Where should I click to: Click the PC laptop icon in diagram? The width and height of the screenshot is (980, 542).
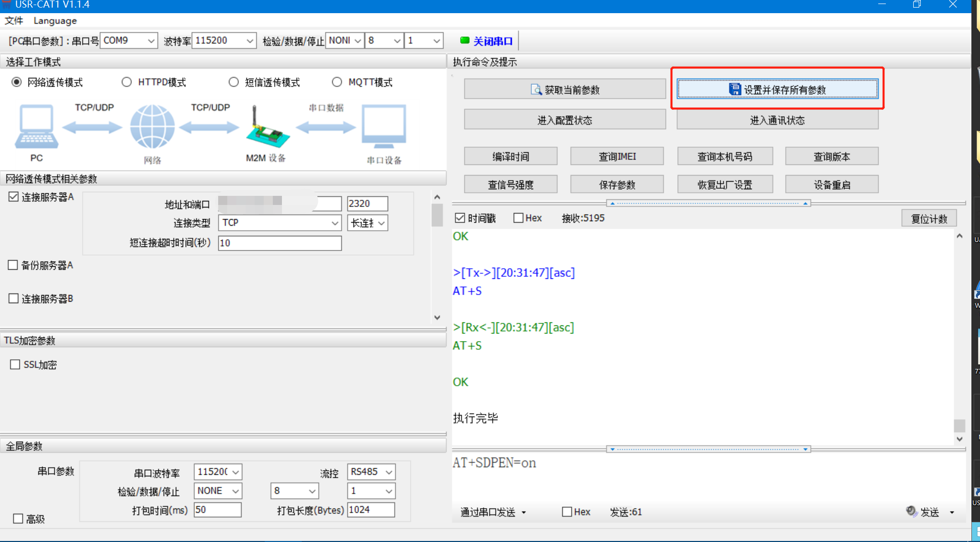[x=36, y=127]
